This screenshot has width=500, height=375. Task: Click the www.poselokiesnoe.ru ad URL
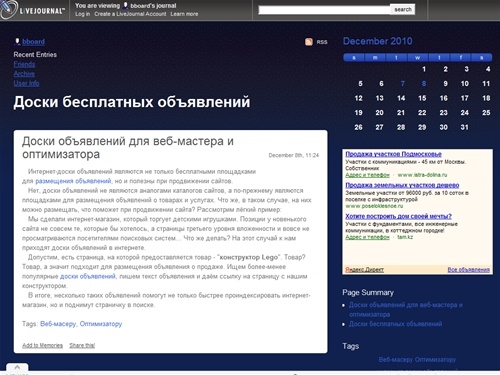click(x=374, y=206)
